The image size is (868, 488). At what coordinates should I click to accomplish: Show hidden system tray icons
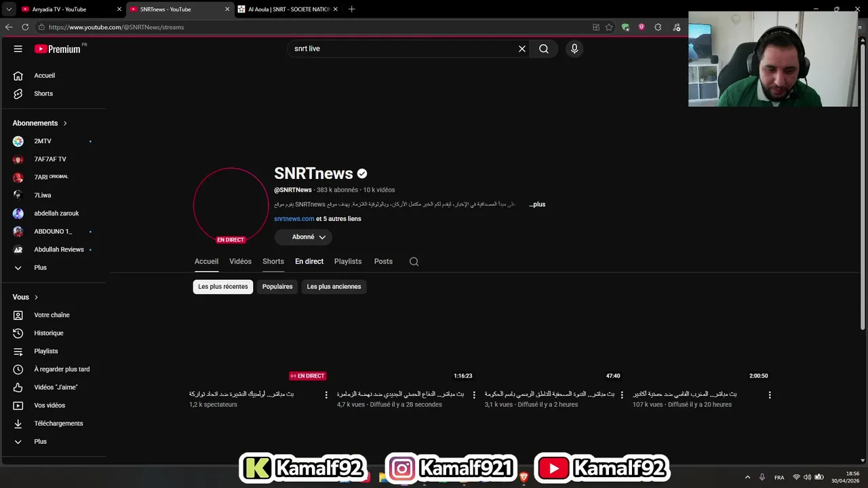(748, 477)
